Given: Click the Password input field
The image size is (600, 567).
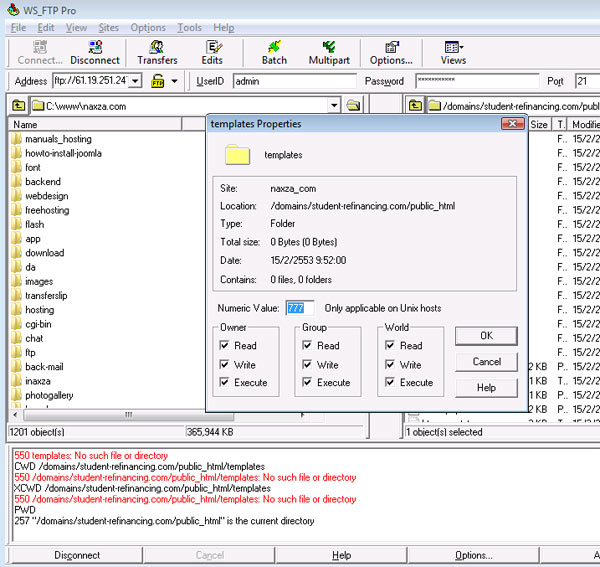Looking at the screenshot, I should point(477,81).
